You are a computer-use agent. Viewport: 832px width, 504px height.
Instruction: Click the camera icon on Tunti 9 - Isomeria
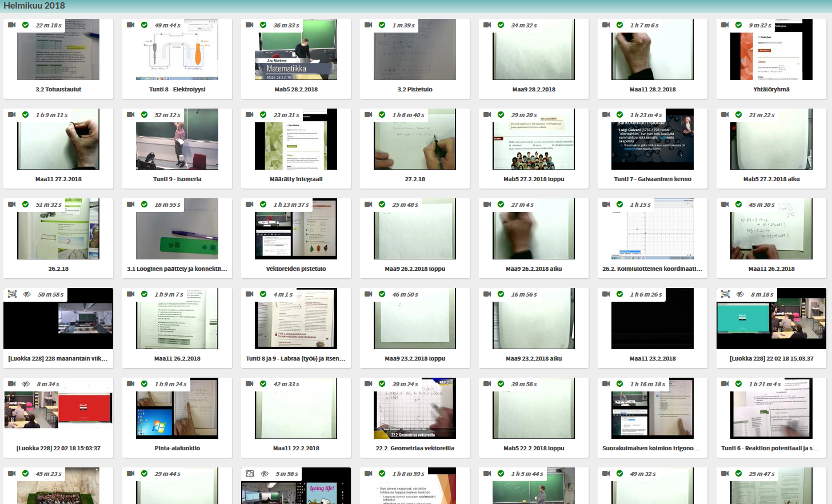tap(130, 115)
